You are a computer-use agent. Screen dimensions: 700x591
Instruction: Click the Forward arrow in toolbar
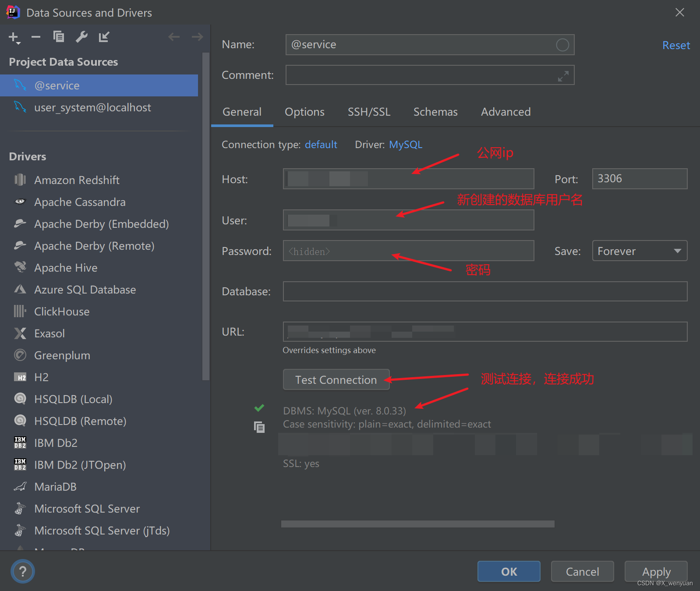point(197,37)
